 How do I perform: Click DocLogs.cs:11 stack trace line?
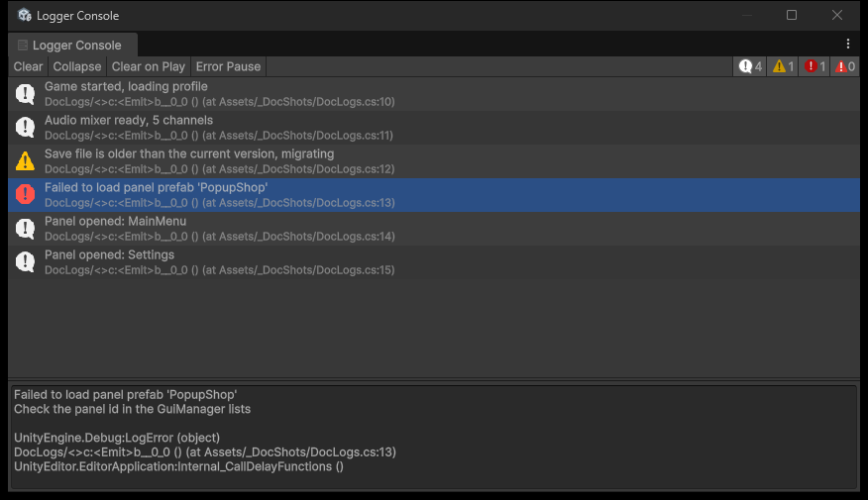219,136
